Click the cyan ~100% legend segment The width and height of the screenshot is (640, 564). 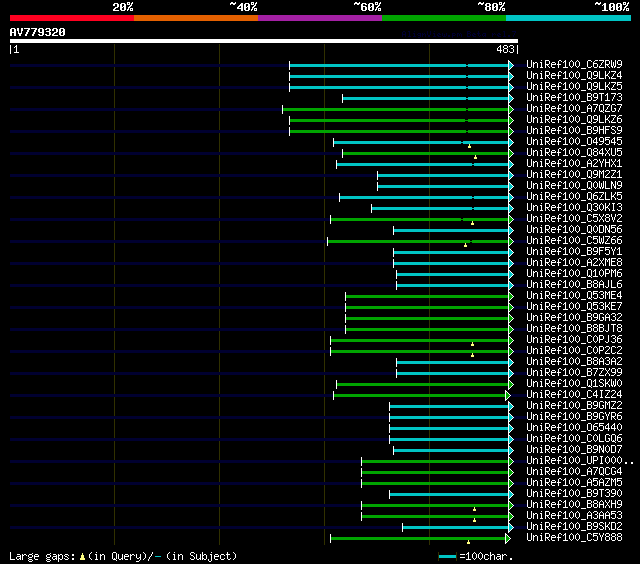click(569, 18)
